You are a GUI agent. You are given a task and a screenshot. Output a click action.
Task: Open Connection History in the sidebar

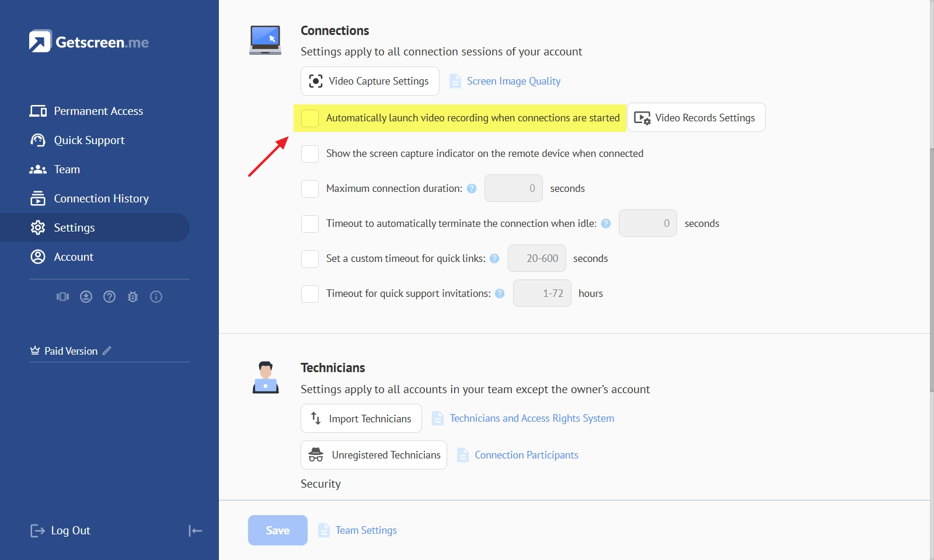(101, 198)
